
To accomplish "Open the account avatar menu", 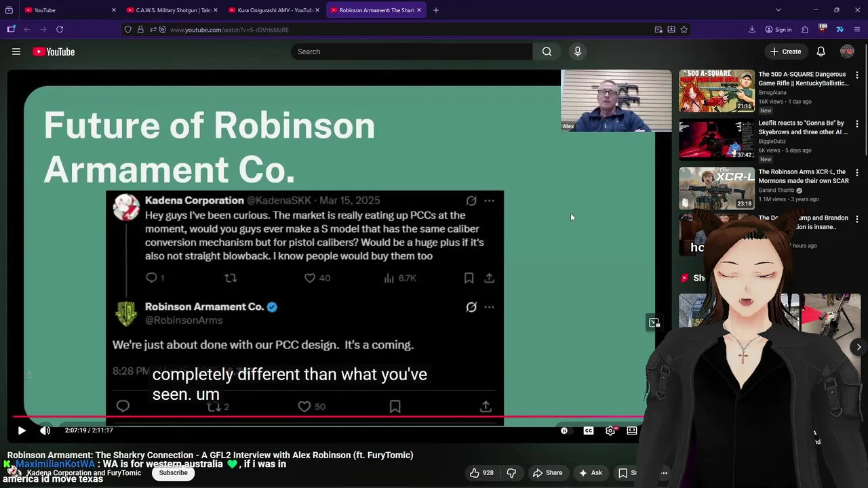I will click(847, 52).
